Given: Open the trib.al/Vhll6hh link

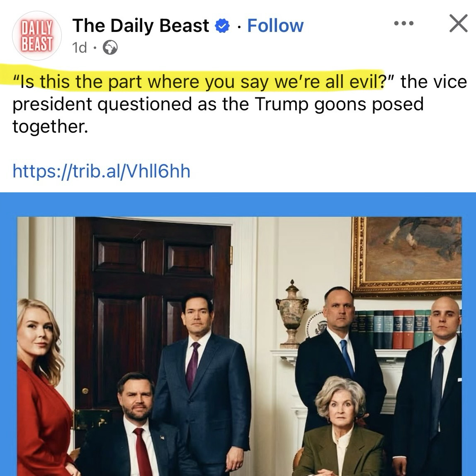Looking at the screenshot, I should (x=102, y=171).
